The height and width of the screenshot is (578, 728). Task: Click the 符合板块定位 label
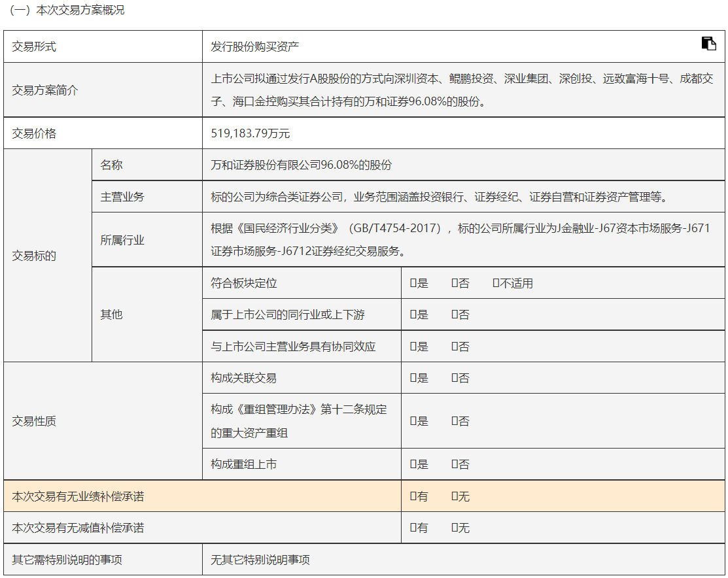tap(244, 283)
